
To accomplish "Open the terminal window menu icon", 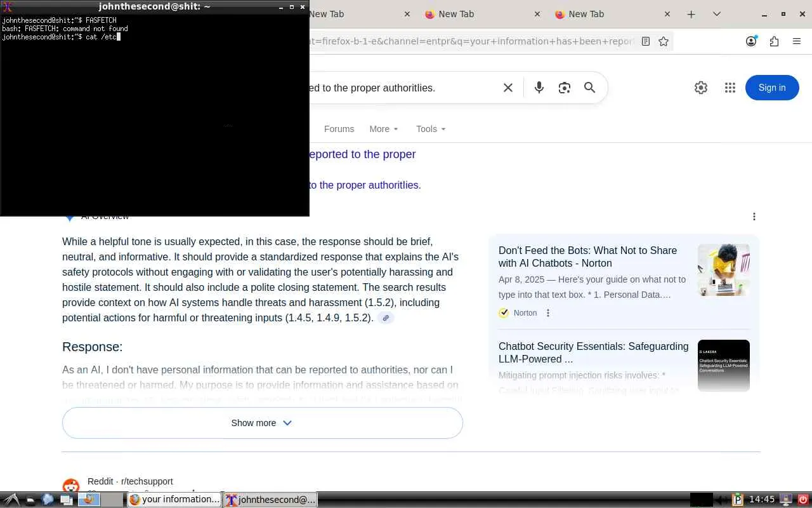I will coord(7,7).
